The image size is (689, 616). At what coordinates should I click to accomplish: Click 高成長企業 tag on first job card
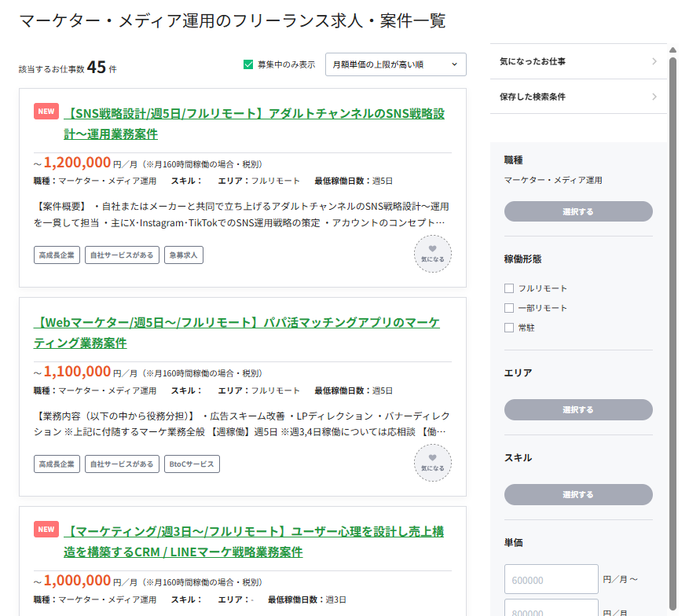click(57, 255)
